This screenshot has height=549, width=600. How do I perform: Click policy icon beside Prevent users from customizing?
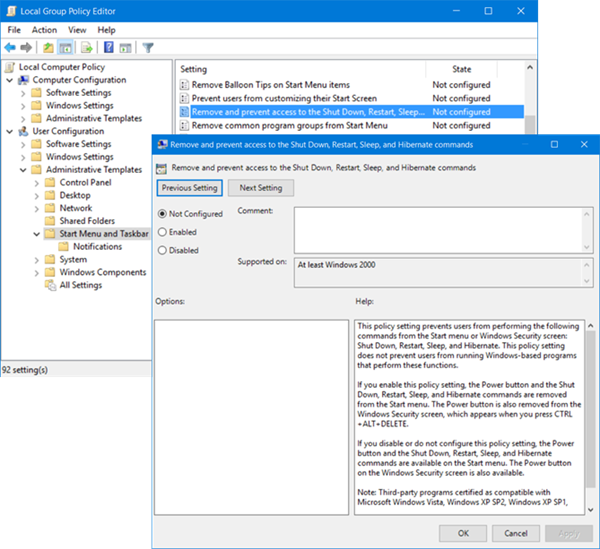[184, 98]
